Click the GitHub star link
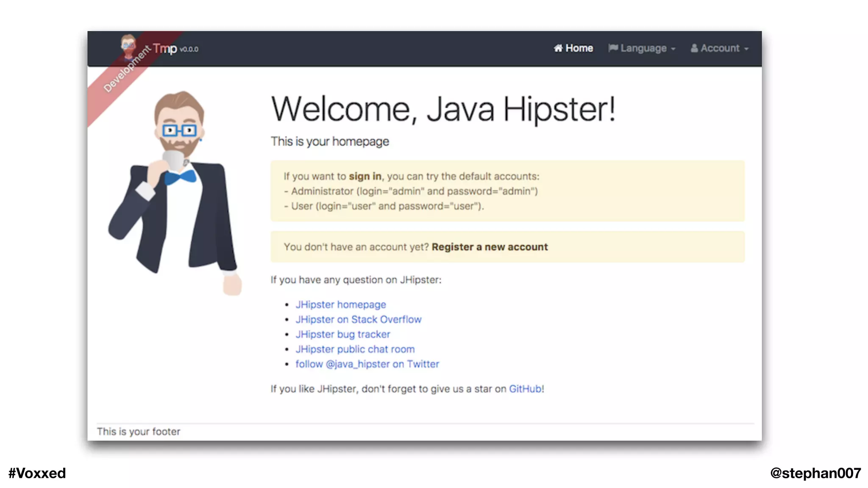 525,389
